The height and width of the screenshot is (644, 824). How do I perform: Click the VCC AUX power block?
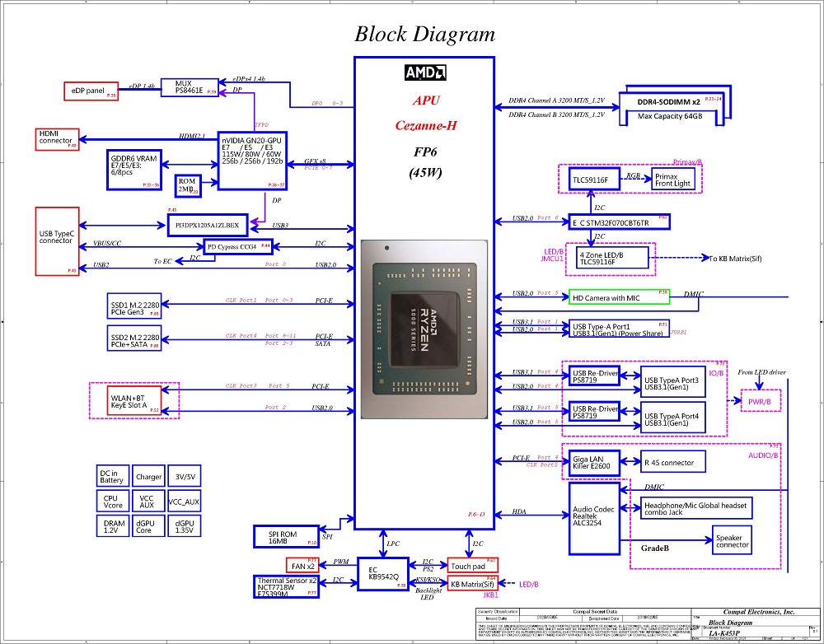[148, 502]
